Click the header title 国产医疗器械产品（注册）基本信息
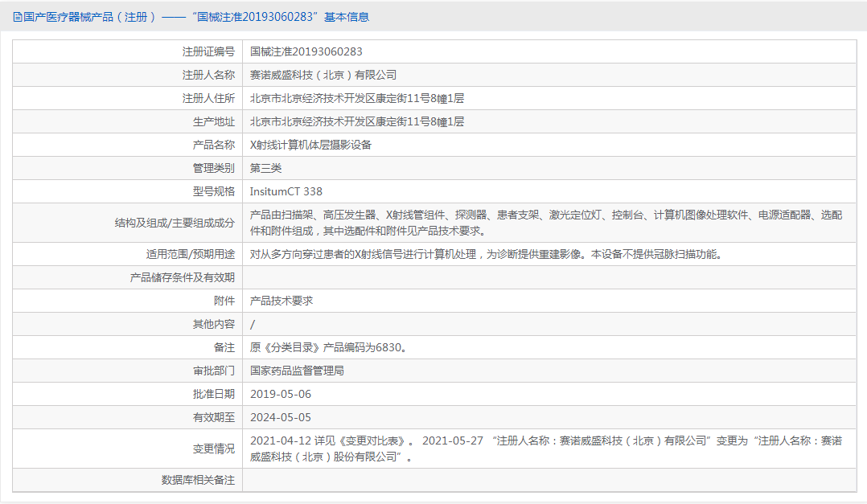Screen dimensions: 867x504 click(195, 17)
